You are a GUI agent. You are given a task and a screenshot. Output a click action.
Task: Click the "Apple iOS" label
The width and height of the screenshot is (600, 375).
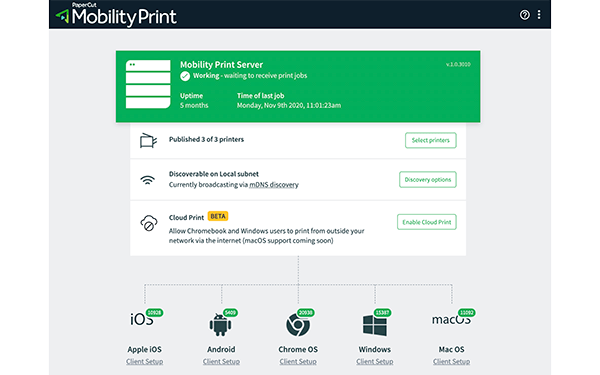(x=145, y=349)
